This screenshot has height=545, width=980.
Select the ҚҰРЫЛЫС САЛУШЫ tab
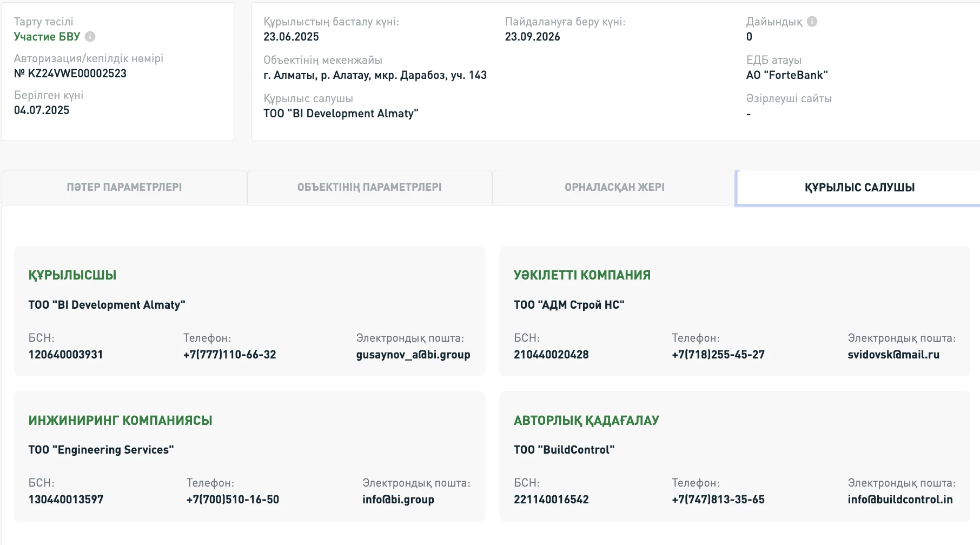point(859,188)
